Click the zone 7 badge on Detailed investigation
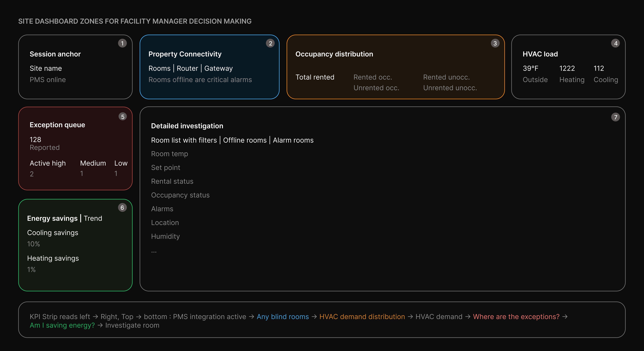644x351 pixels. point(615,117)
